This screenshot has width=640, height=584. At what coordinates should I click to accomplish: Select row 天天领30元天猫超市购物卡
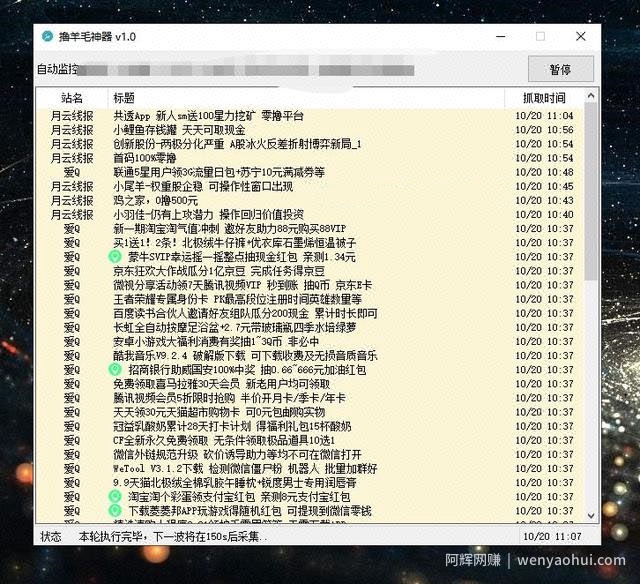[x=310, y=412]
